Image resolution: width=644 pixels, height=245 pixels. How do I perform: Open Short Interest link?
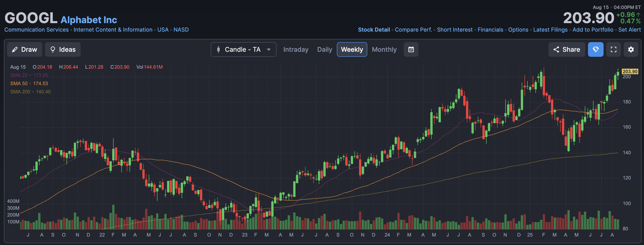[455, 30]
